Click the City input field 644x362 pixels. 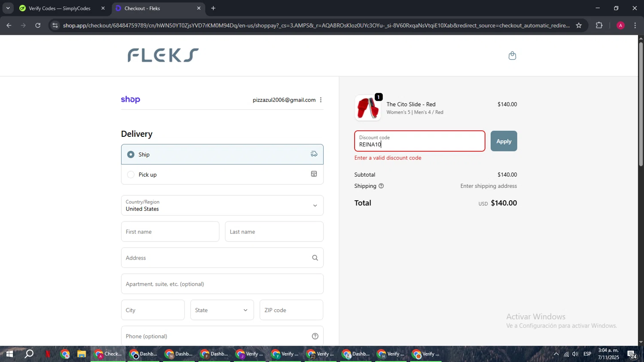click(x=153, y=310)
